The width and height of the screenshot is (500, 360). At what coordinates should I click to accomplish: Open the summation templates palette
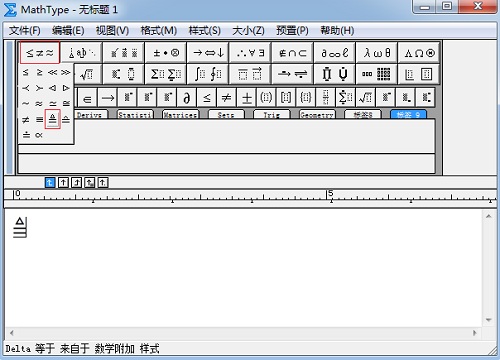coord(166,74)
